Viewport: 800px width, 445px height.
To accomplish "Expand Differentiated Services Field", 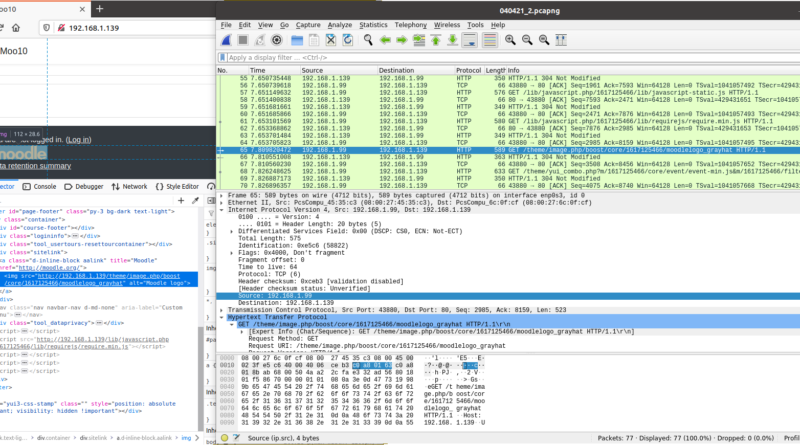I will (x=232, y=231).
